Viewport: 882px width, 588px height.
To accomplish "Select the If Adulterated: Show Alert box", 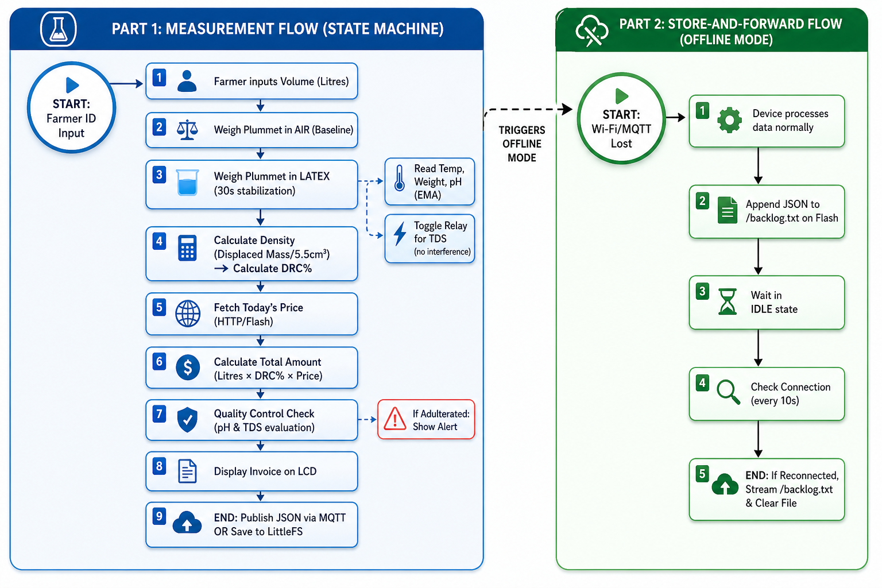I will [426, 420].
